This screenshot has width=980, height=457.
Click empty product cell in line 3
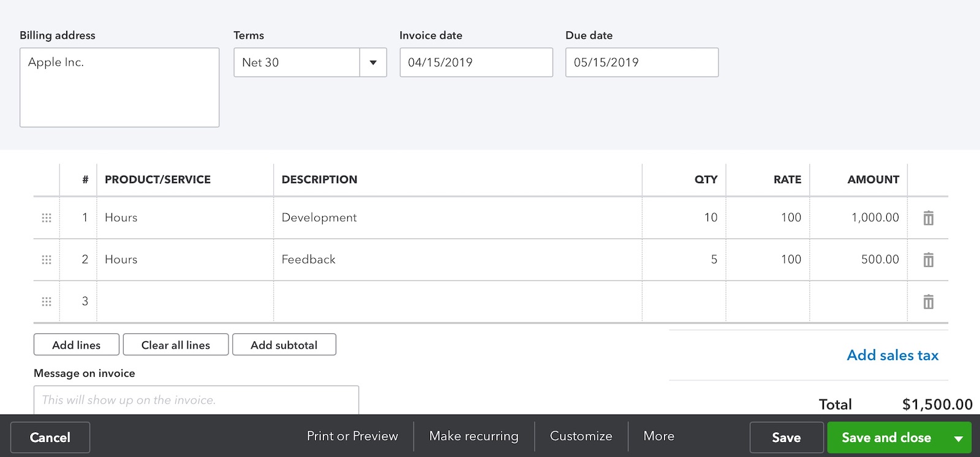pos(185,301)
